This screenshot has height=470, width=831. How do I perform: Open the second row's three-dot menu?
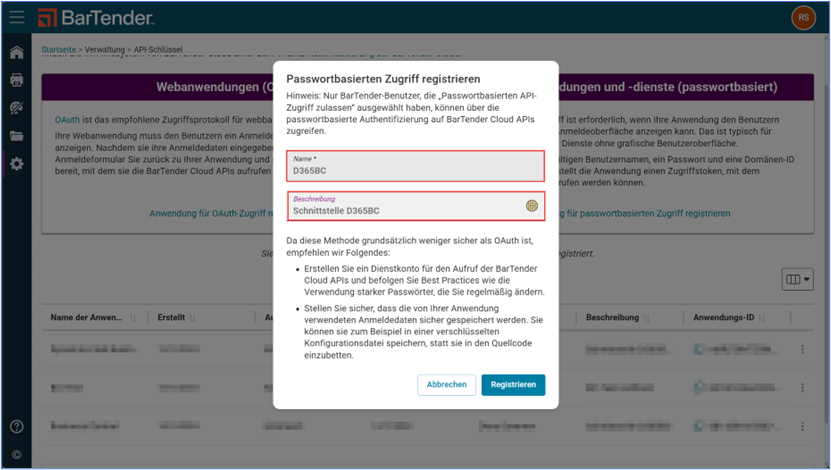coord(801,387)
